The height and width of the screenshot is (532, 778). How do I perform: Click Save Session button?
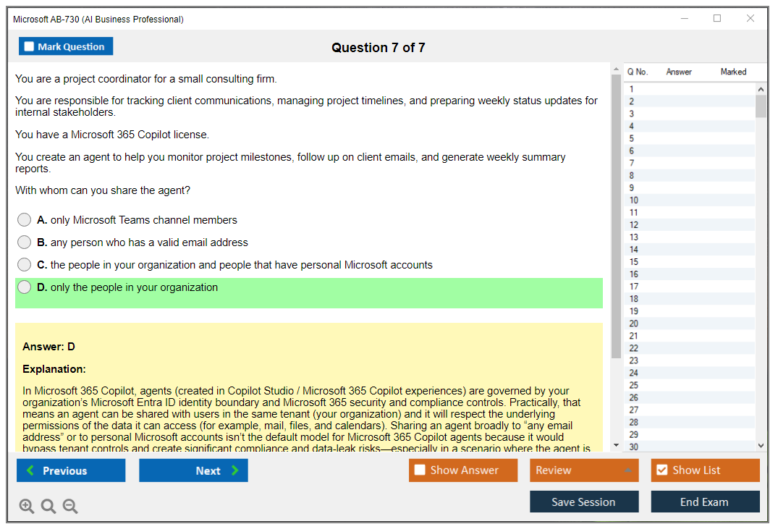pos(583,502)
